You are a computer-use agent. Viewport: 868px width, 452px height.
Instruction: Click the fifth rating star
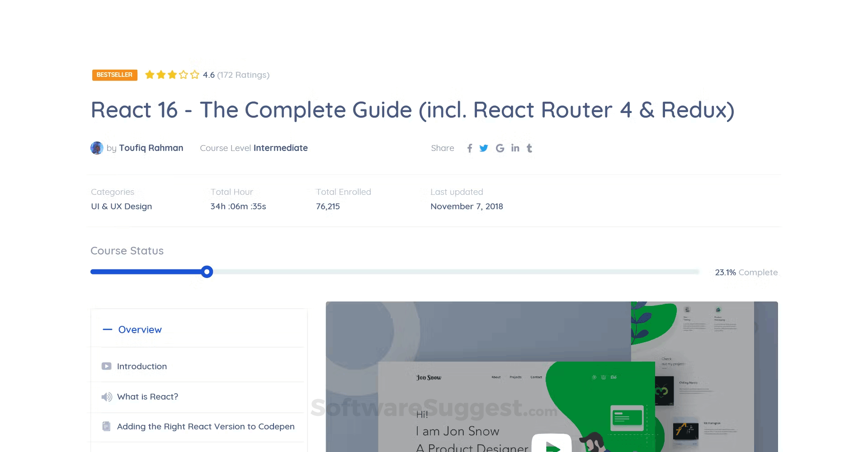pos(195,75)
